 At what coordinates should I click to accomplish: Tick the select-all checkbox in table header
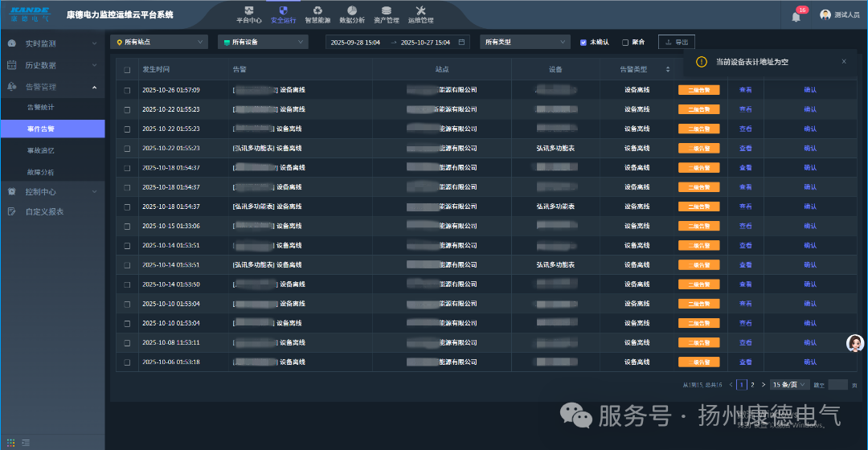pos(127,70)
